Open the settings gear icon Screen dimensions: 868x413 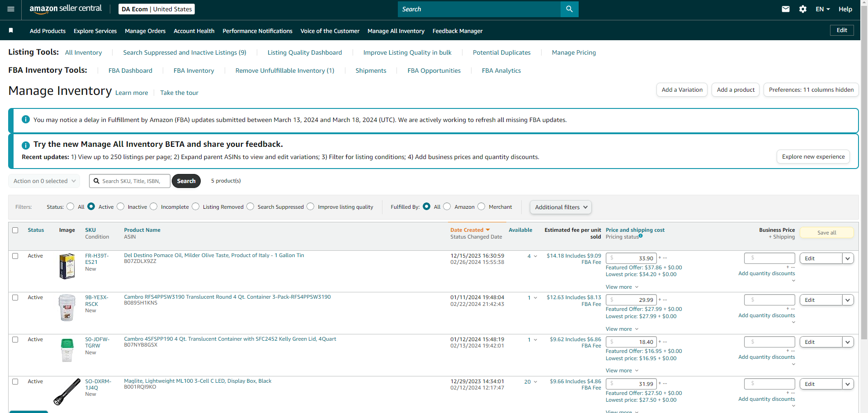803,9
